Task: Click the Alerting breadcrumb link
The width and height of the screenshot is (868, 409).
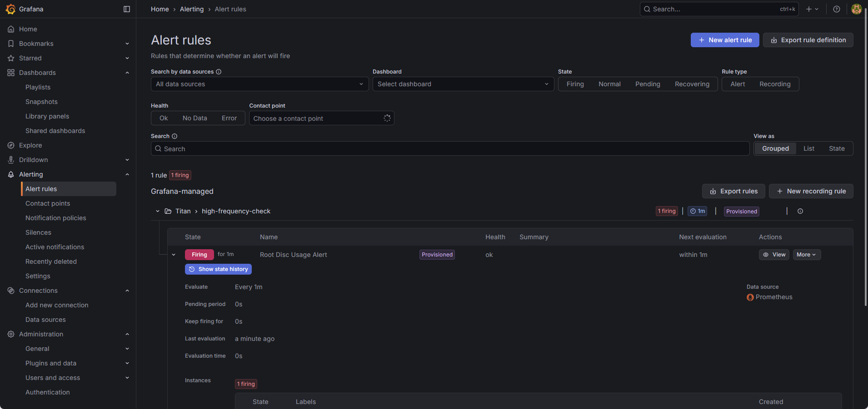Action: 192,9
